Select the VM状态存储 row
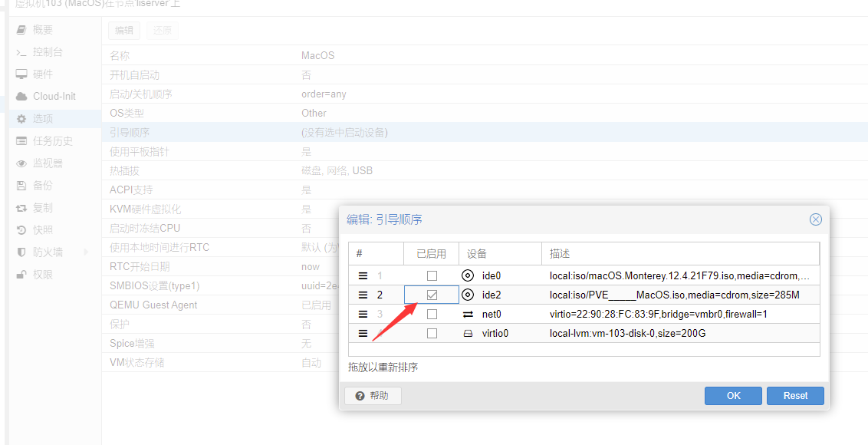 220,363
